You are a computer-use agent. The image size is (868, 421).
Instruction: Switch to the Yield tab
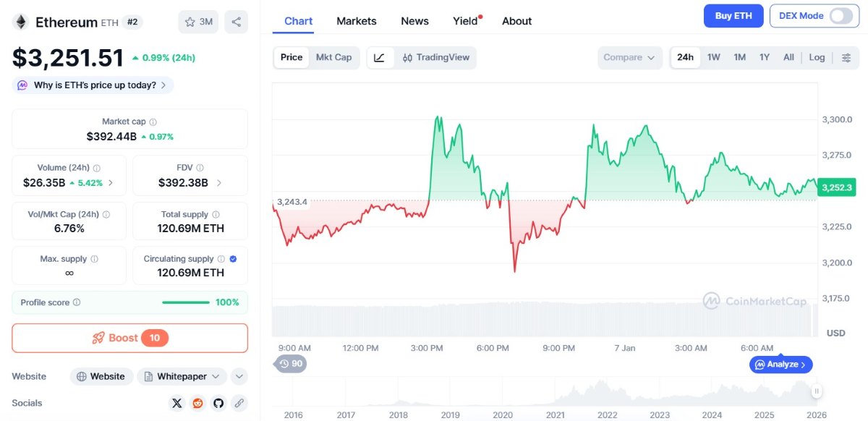[467, 21]
